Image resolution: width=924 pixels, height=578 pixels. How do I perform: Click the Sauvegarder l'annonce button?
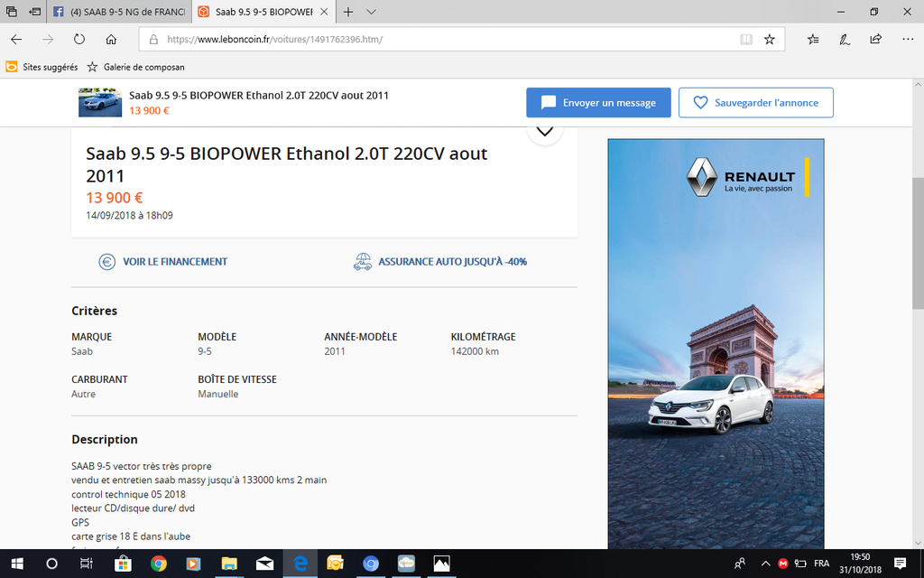[756, 103]
